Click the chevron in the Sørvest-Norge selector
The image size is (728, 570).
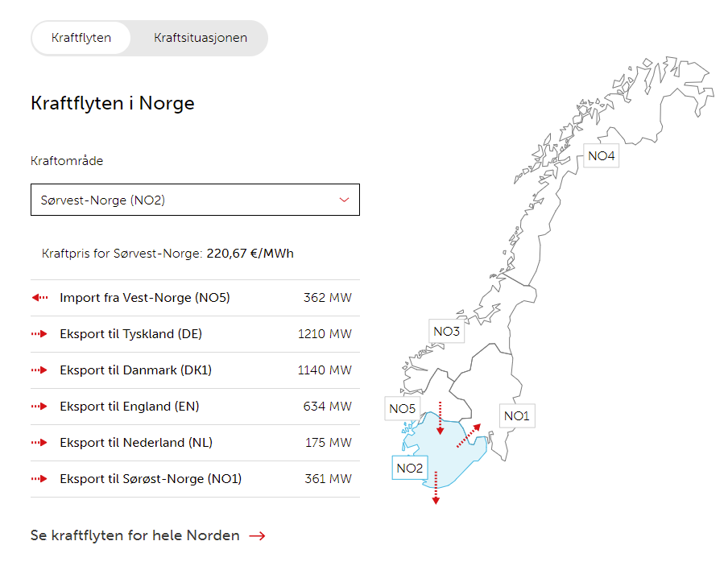point(344,200)
